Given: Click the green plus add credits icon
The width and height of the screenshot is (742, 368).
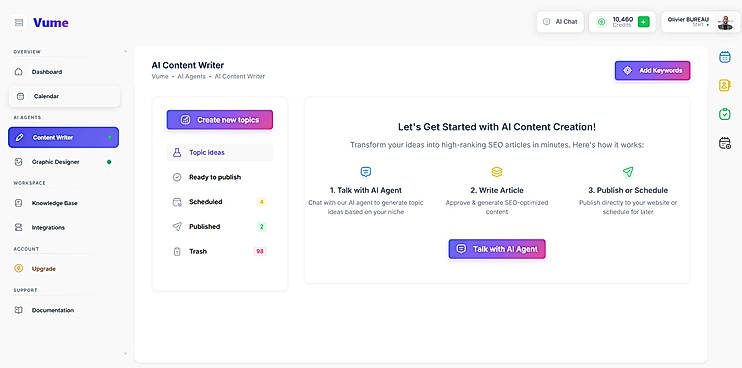Looking at the screenshot, I should coord(644,22).
